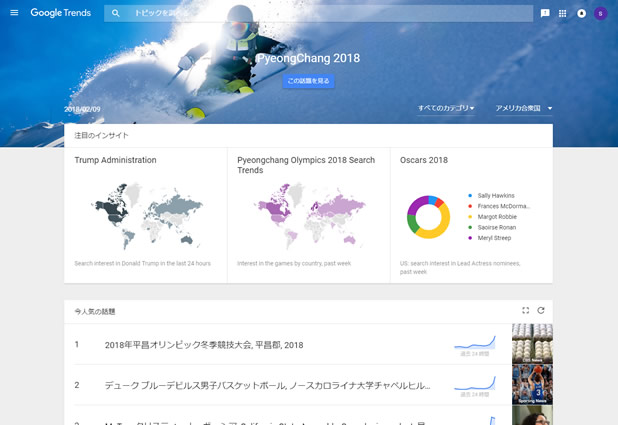Refresh the trending stories list
The image size is (618, 425).
pos(541,311)
